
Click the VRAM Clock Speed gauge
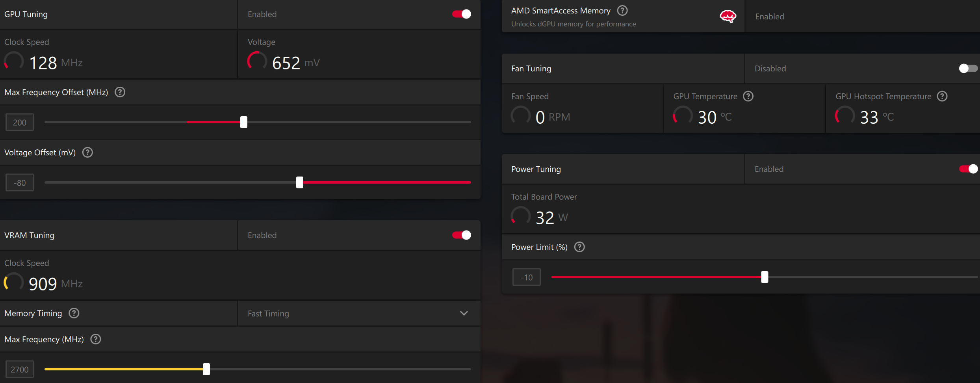coord(14,282)
